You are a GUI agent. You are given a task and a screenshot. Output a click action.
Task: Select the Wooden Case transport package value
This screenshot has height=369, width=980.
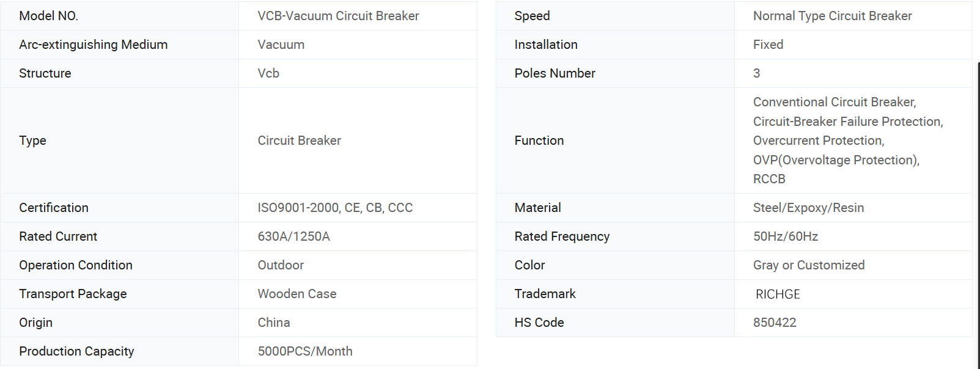point(297,294)
